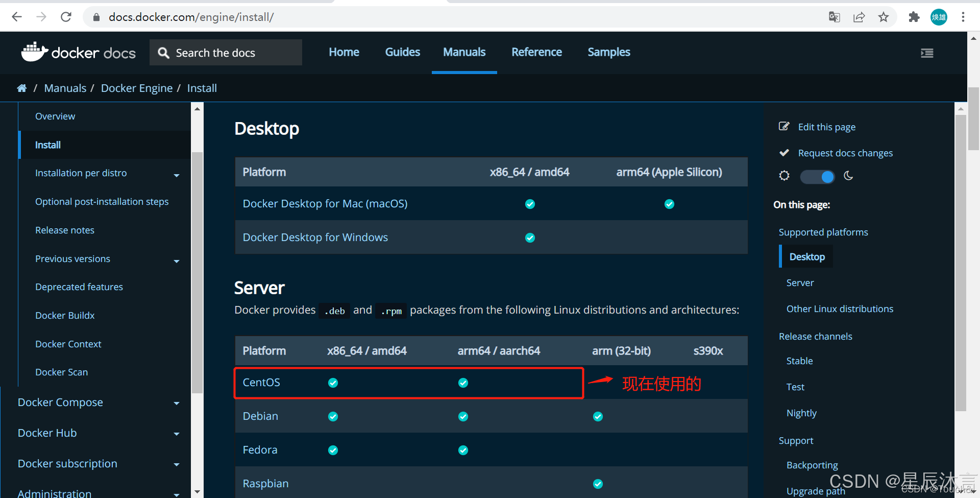Viewport: 980px width, 498px height.
Task: Select the Manuals nav tab
Action: click(464, 52)
